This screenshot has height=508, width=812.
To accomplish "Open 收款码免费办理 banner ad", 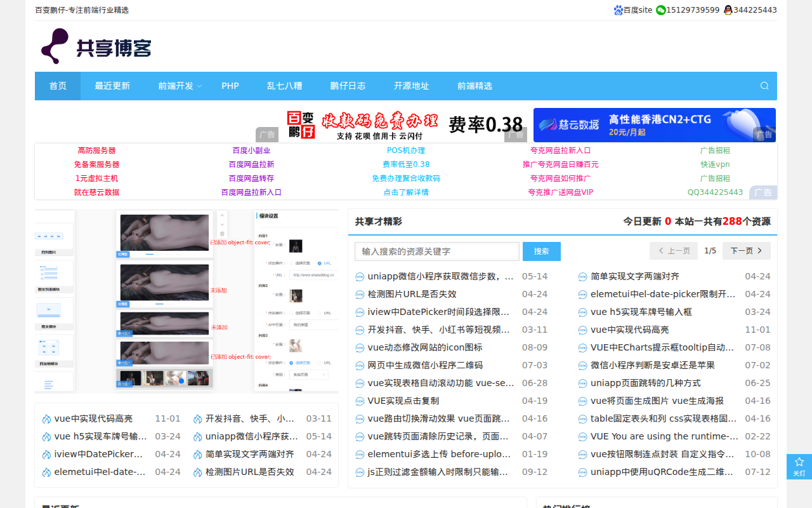I will [405, 125].
